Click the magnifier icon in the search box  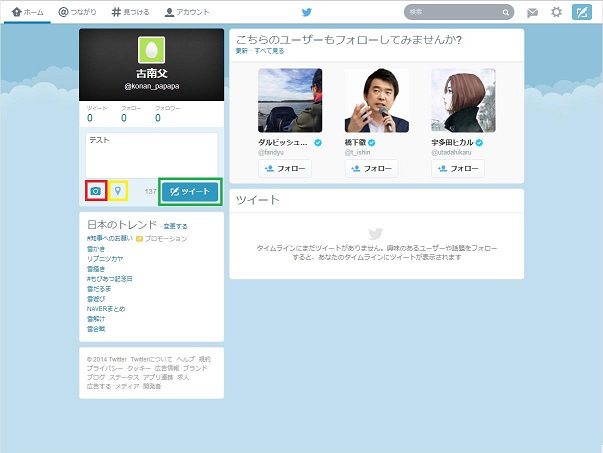click(506, 13)
